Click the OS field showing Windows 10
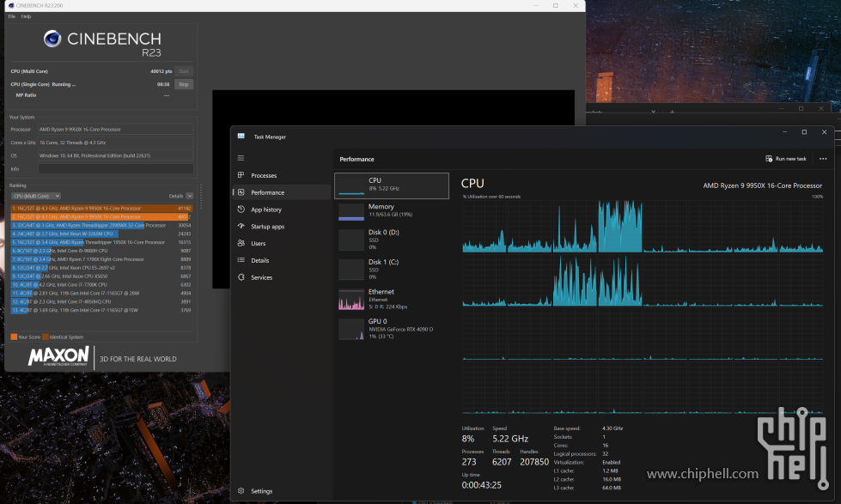This screenshot has width=841, height=504. tap(115, 155)
